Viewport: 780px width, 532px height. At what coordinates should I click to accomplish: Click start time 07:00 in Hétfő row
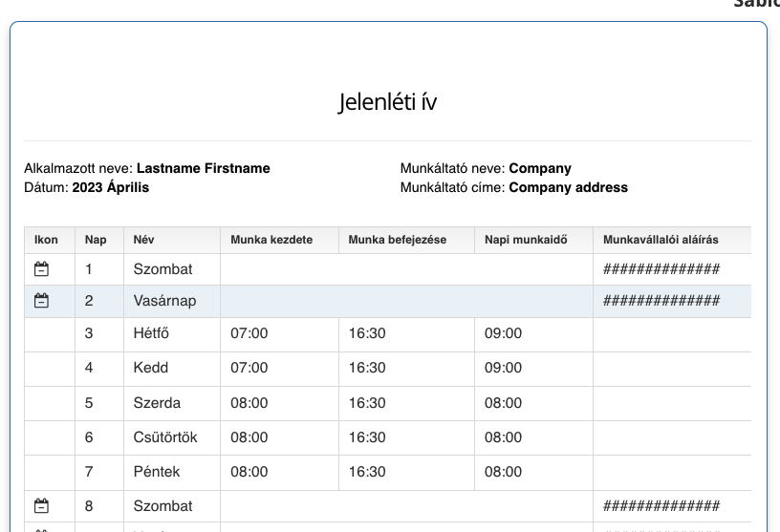249,333
